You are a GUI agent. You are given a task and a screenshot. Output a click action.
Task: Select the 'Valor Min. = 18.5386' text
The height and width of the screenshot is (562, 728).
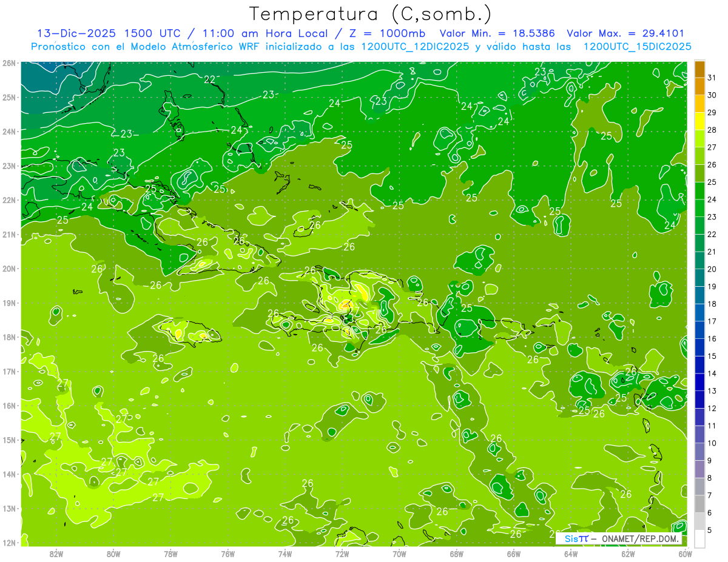(x=497, y=33)
